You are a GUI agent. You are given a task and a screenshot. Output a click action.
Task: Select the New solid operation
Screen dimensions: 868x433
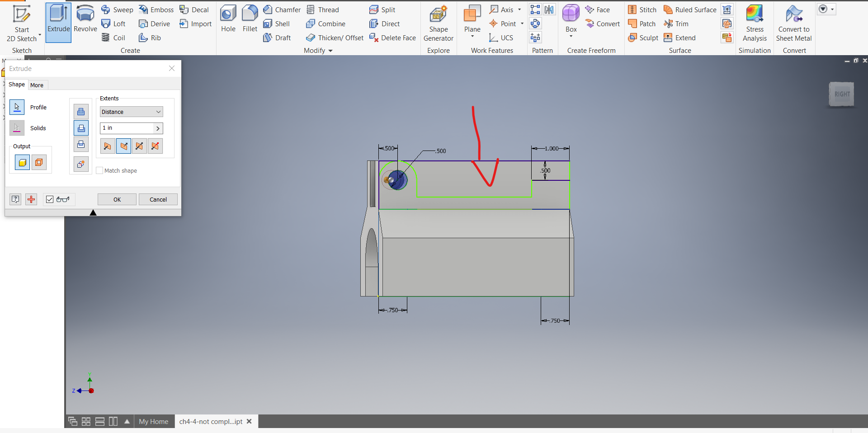81,164
